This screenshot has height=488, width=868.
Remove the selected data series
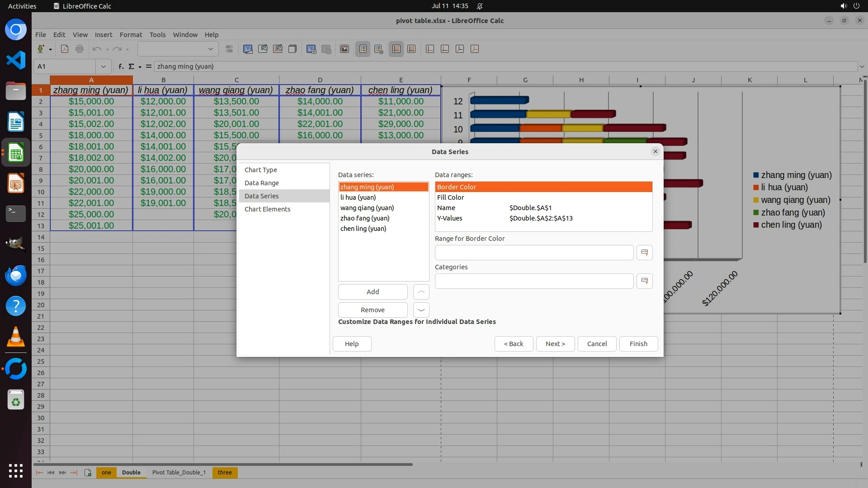pos(373,310)
